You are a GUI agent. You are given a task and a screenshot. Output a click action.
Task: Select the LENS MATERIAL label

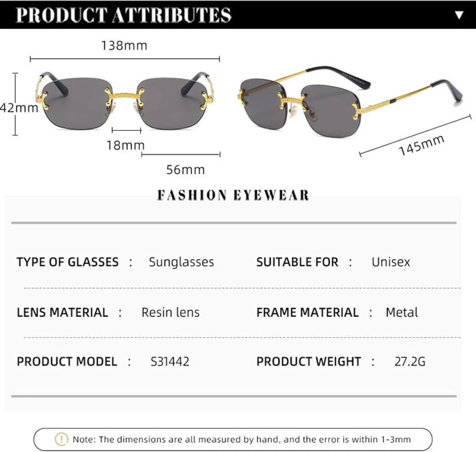point(62,312)
